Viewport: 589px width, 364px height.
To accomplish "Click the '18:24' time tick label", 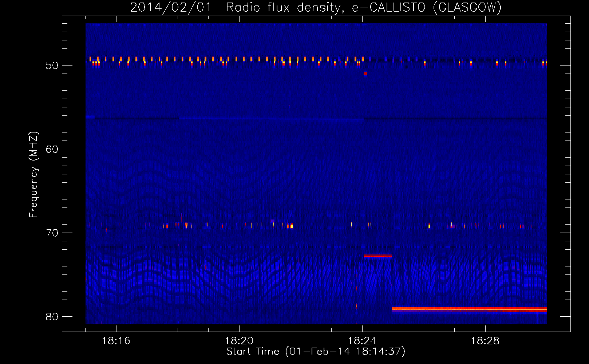I will (x=362, y=341).
